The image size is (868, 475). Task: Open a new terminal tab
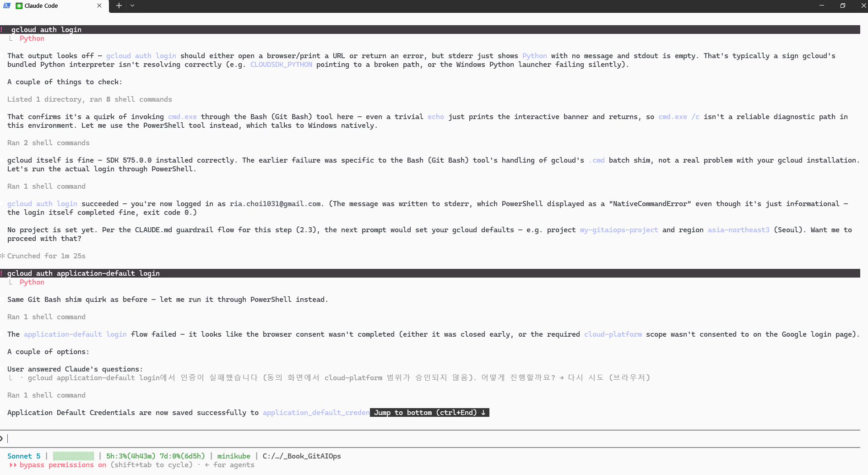[x=119, y=6]
